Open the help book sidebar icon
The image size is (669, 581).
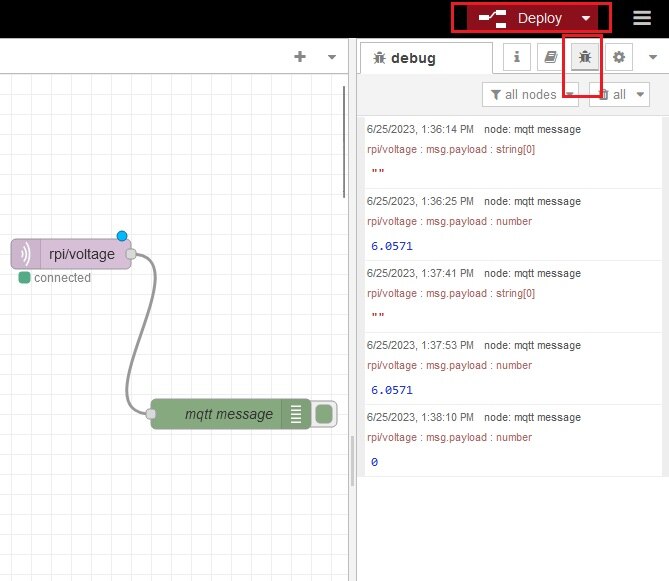(551, 57)
